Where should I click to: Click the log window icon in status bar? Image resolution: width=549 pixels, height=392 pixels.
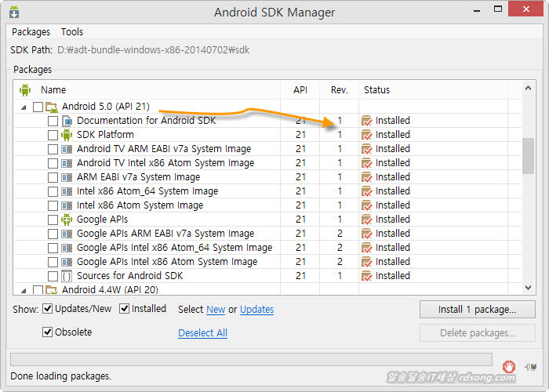[x=531, y=365]
